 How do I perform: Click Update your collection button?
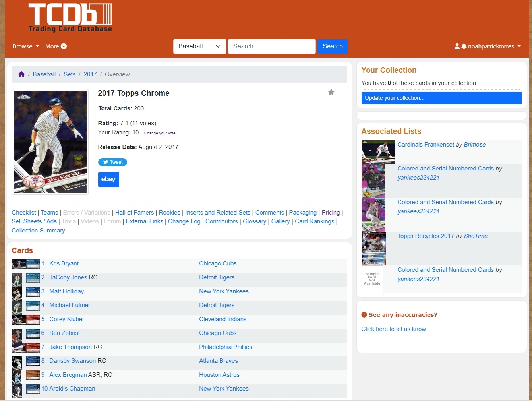pyautogui.click(x=441, y=98)
